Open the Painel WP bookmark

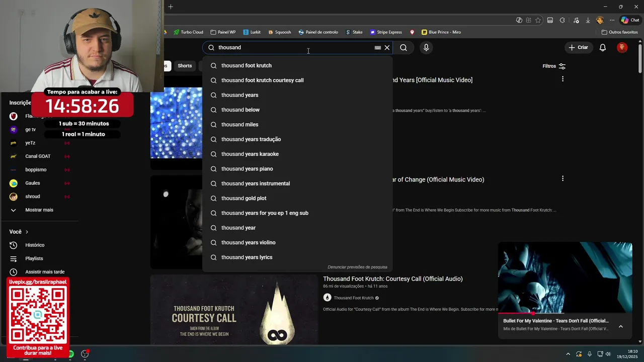(223, 32)
